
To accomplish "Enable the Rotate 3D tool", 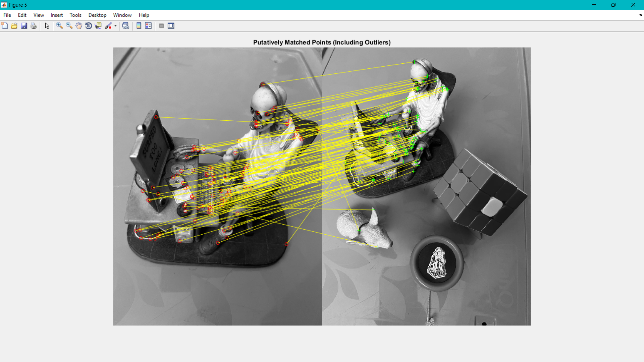I will 89,26.
